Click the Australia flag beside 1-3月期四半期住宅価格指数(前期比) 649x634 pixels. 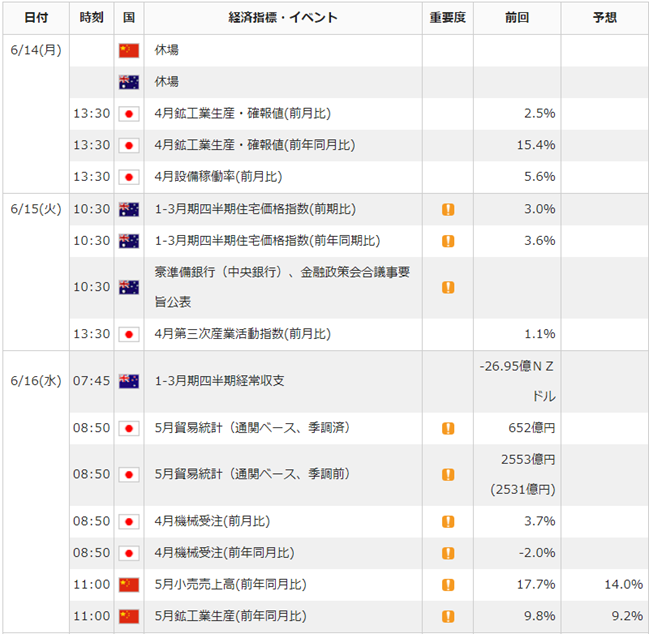click(129, 209)
